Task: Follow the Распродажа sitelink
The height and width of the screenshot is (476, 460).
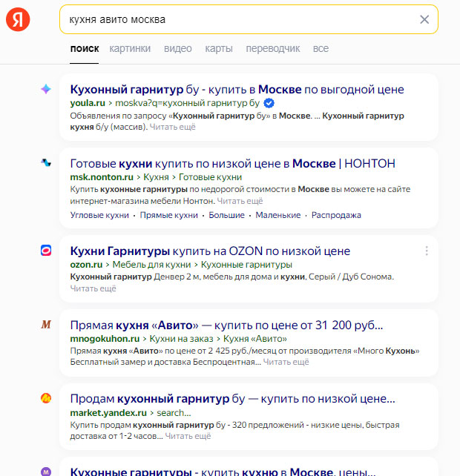Action: [336, 215]
